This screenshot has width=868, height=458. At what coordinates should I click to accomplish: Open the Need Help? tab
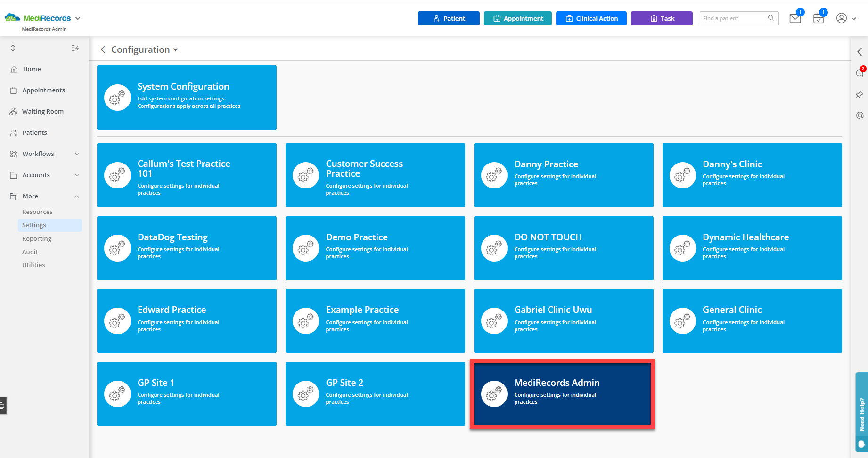pyautogui.click(x=862, y=412)
